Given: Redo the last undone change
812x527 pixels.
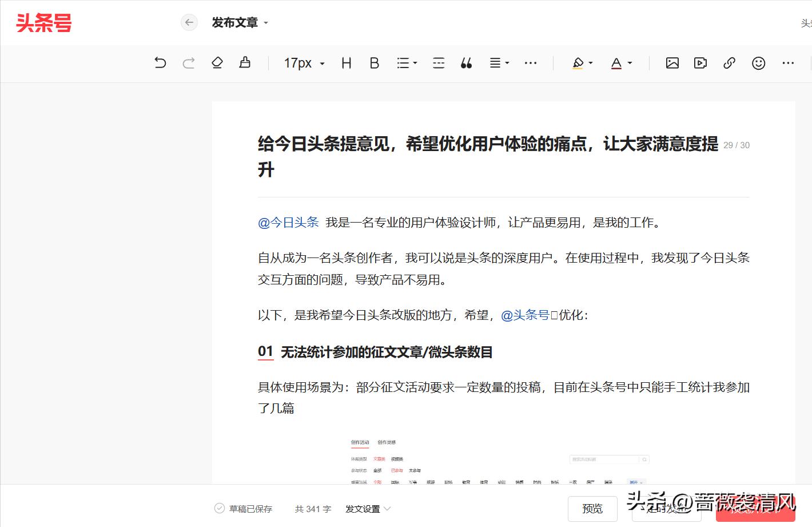Looking at the screenshot, I should coord(188,63).
